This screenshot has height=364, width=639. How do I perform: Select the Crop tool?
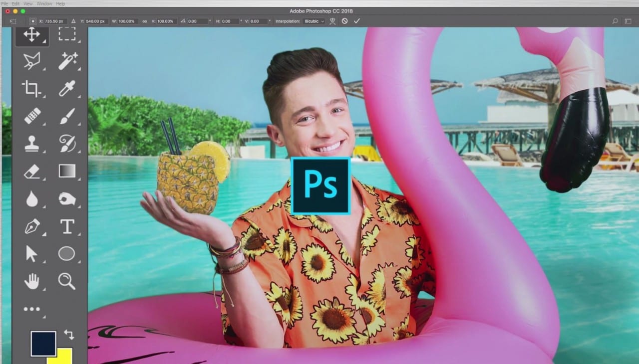pos(32,88)
